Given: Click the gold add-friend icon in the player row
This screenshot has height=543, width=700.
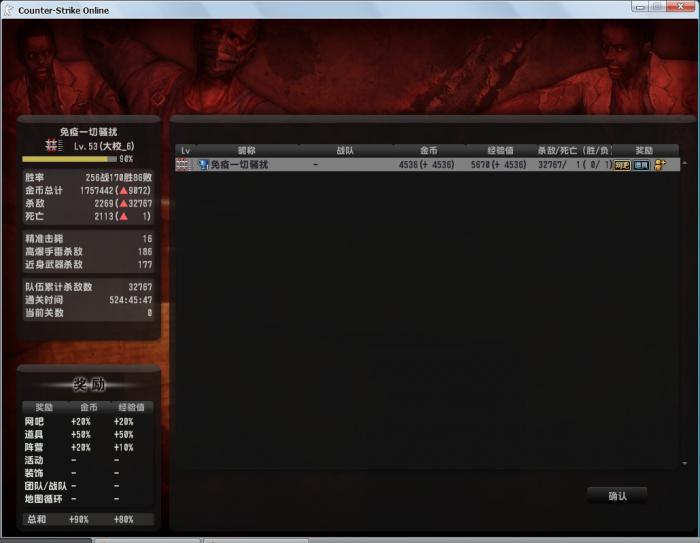Looking at the screenshot, I should click(660, 165).
